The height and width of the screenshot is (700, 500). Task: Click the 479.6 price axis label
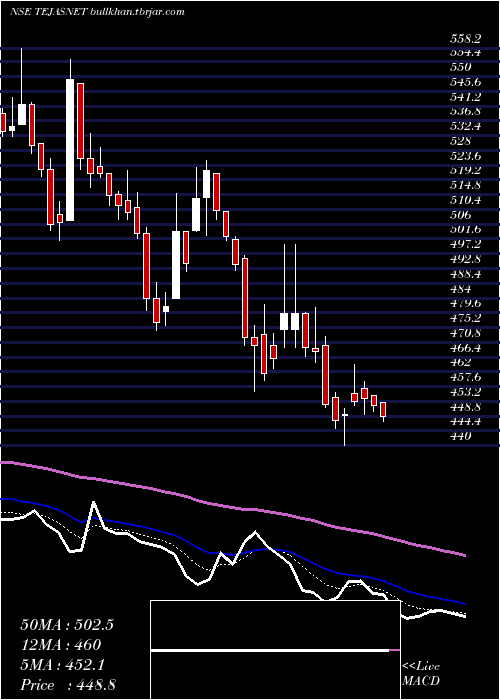[465, 303]
